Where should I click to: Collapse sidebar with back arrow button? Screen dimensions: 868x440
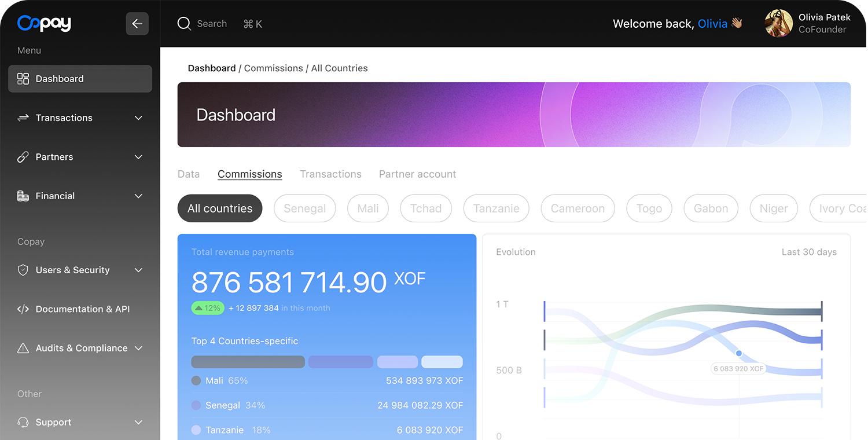(x=137, y=24)
